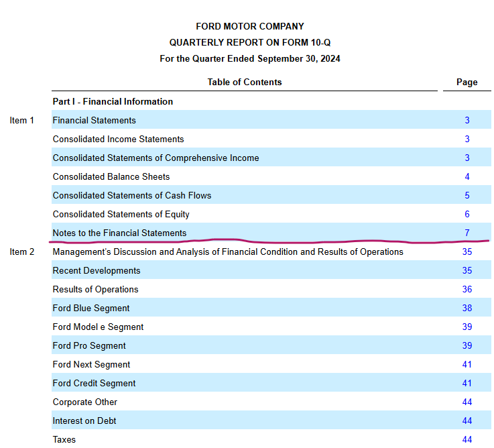Select the 'FORD MOTOR COMPANY' title

250,26
